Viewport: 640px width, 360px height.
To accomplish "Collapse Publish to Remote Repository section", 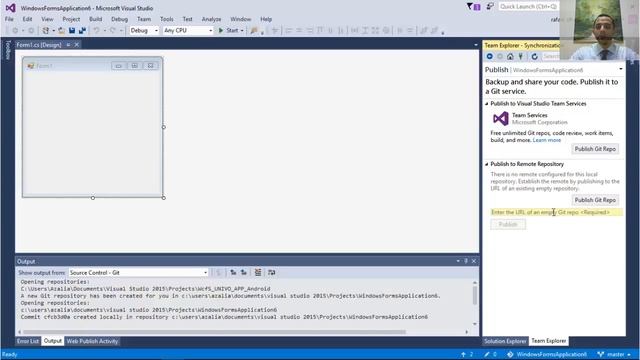I will point(487,164).
